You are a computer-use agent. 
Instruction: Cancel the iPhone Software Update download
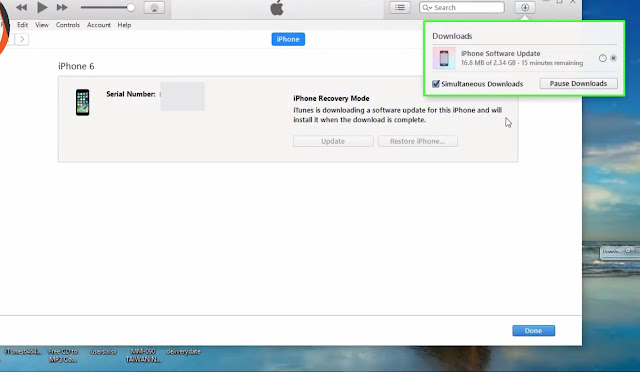[613, 58]
